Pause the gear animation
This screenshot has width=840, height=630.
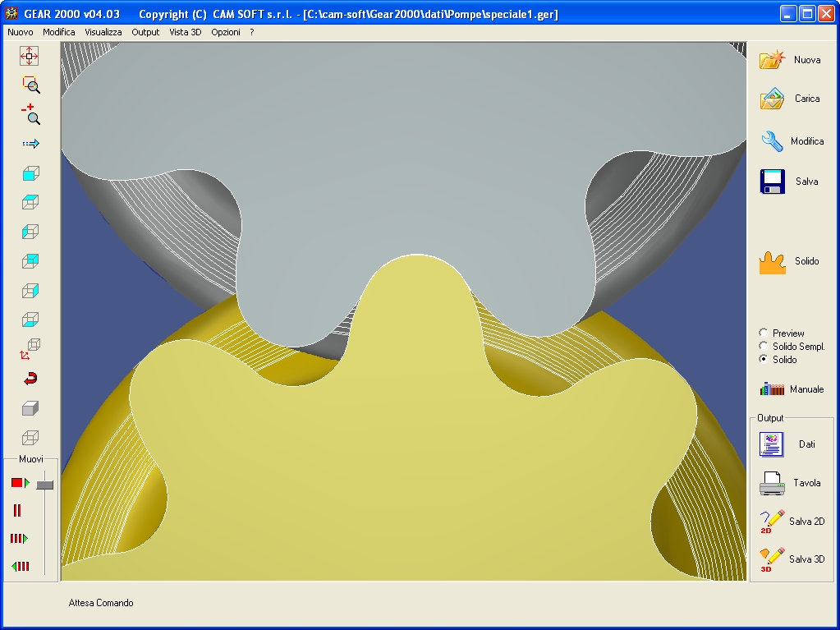pyautogui.click(x=17, y=511)
